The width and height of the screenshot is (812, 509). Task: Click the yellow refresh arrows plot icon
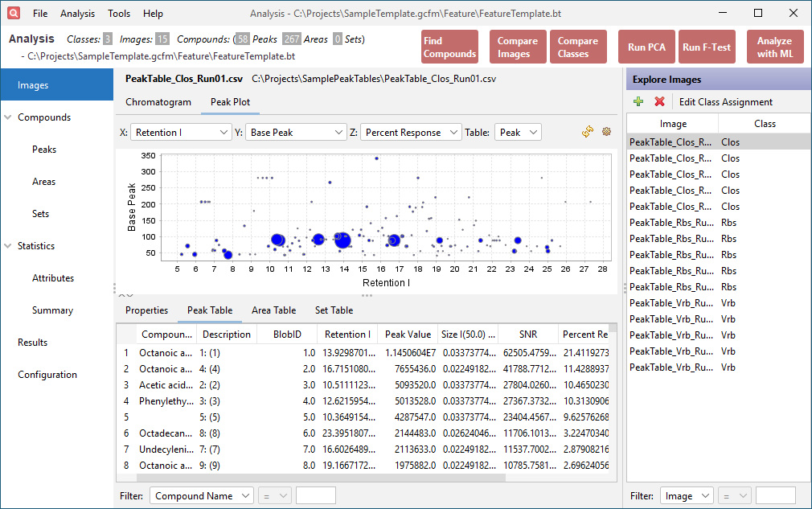click(588, 132)
